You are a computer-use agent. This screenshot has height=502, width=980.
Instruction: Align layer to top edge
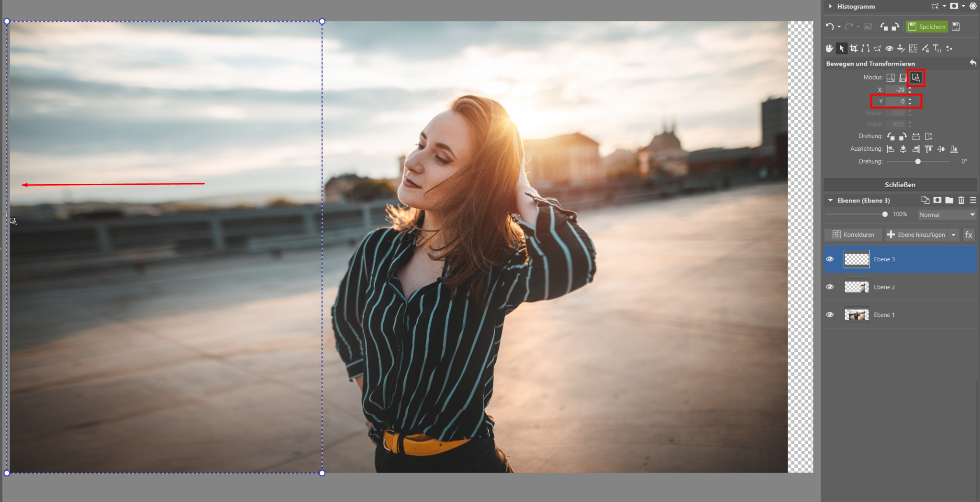928,149
